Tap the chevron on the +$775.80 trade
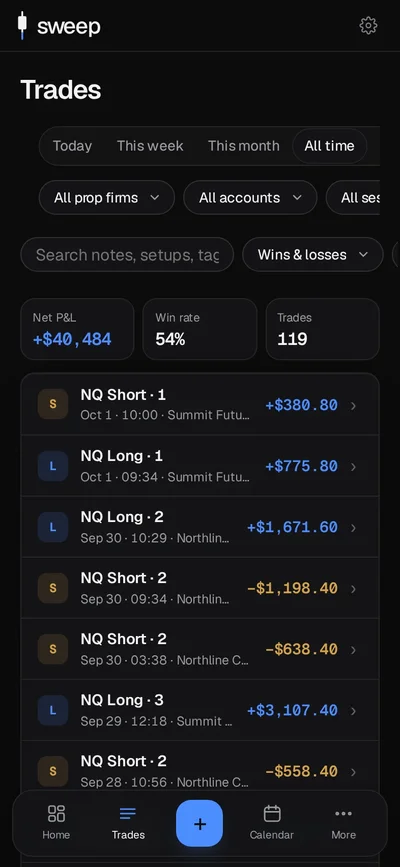The height and width of the screenshot is (867, 400). [x=354, y=467]
